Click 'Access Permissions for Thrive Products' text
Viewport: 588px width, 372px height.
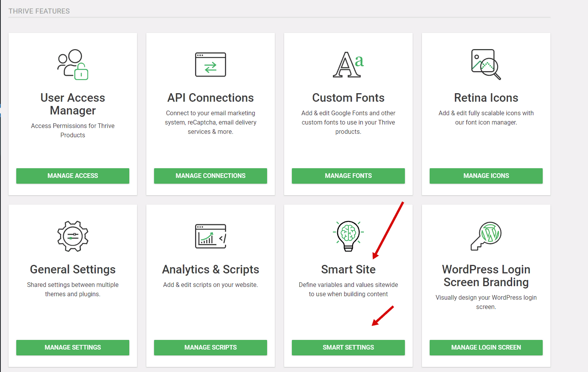tap(73, 130)
